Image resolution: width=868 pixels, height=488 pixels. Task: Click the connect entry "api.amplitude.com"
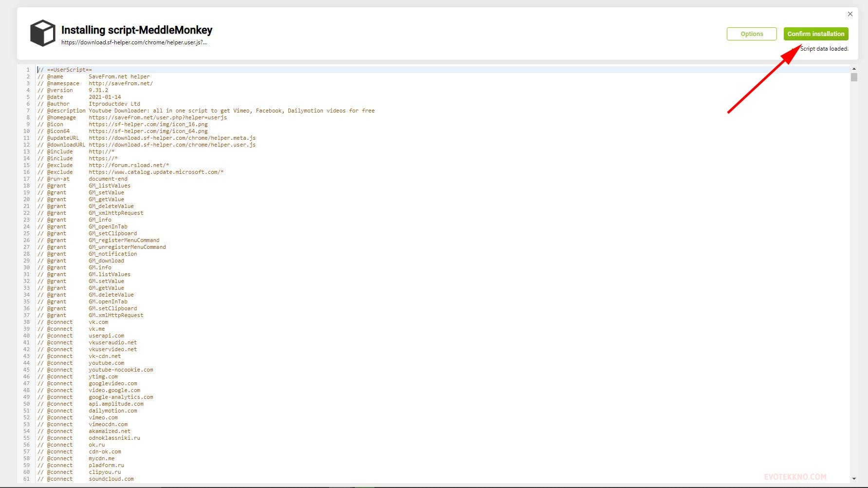pos(116,404)
